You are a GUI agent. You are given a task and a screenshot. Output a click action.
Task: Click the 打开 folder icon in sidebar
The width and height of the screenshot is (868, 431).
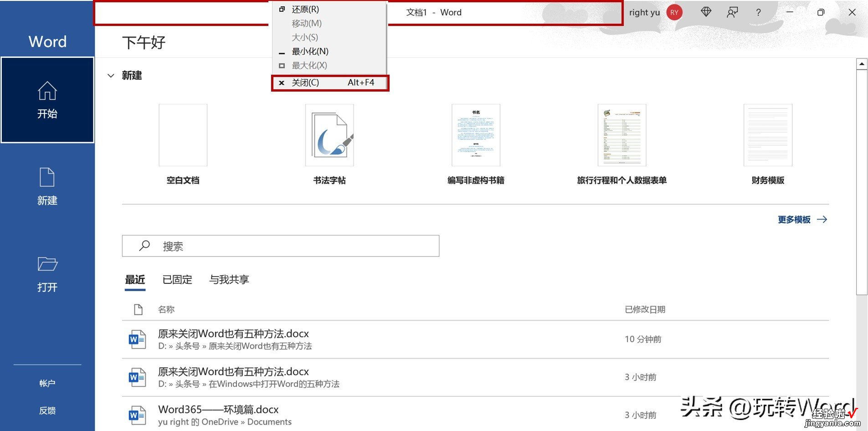coord(47,274)
